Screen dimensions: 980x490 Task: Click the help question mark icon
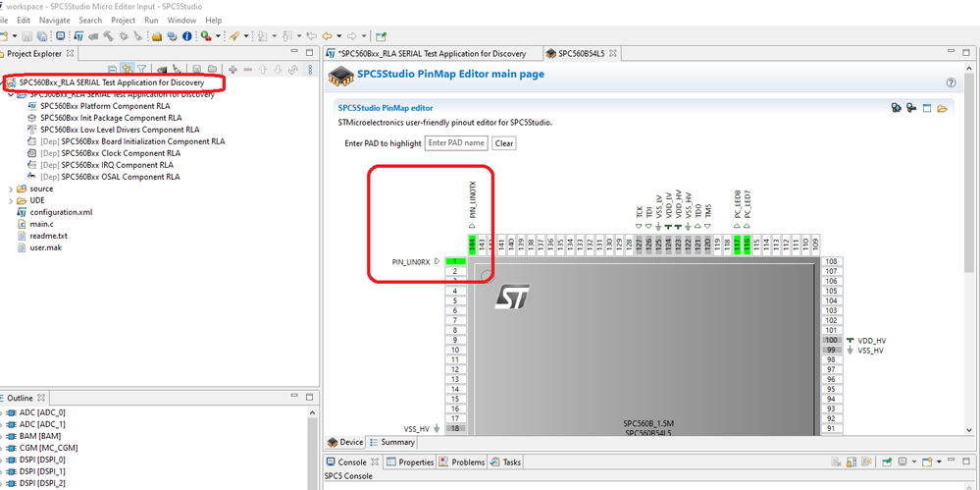point(952,82)
